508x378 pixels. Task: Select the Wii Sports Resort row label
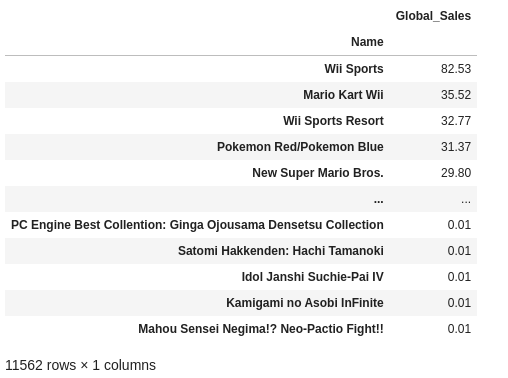pos(333,121)
